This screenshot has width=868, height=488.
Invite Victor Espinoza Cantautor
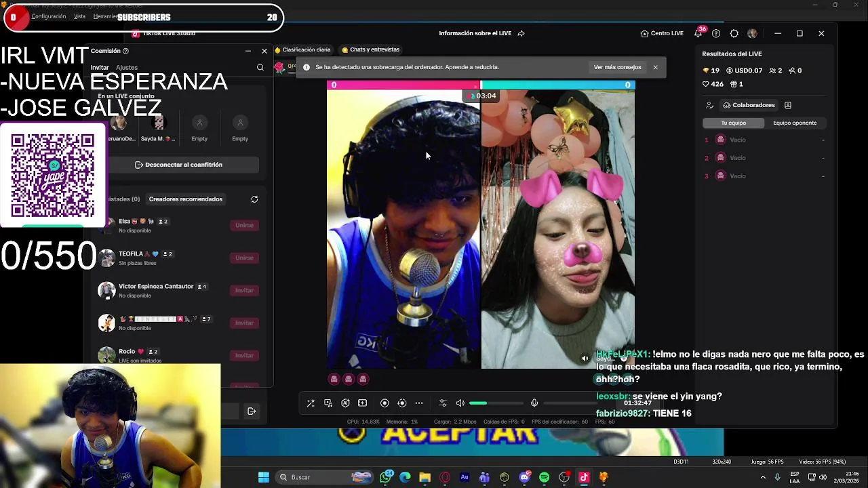[x=244, y=290]
